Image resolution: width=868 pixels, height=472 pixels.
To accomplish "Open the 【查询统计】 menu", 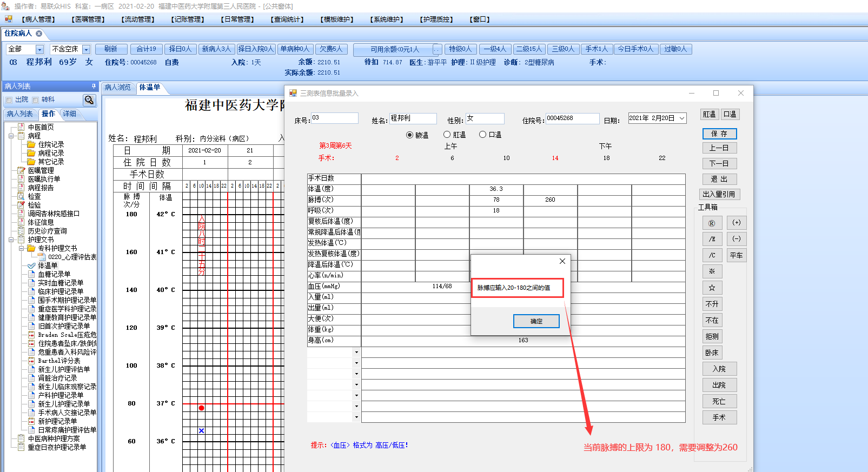I will point(287,19).
